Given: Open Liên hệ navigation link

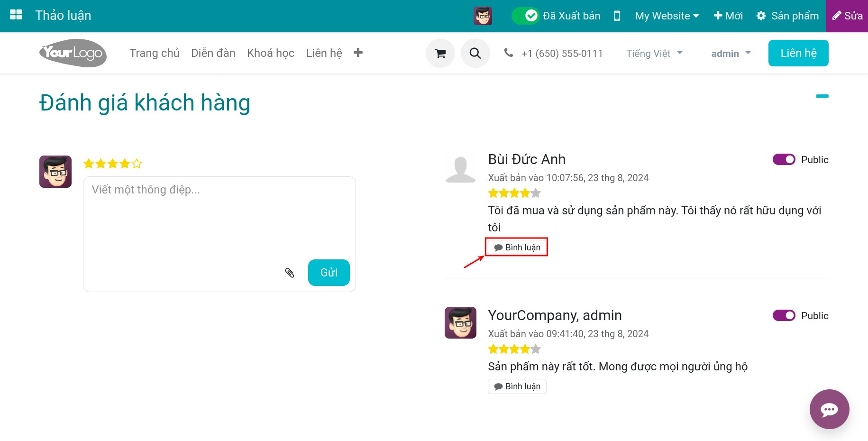Looking at the screenshot, I should coord(324,53).
